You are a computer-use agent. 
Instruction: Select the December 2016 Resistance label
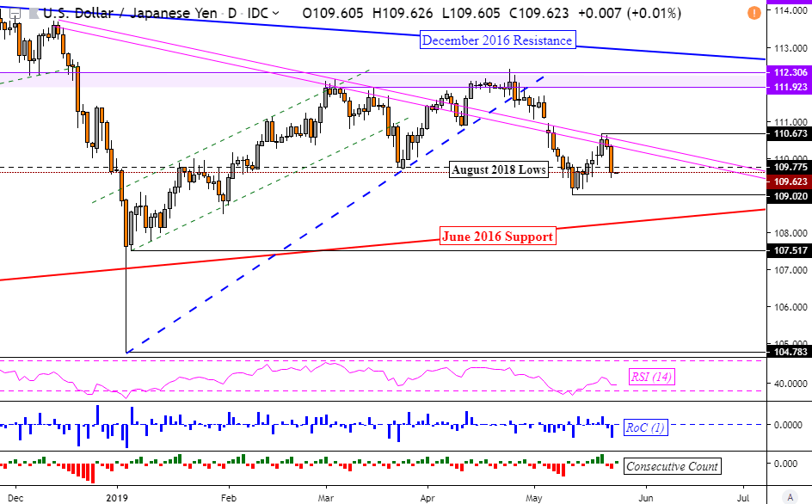click(x=497, y=40)
